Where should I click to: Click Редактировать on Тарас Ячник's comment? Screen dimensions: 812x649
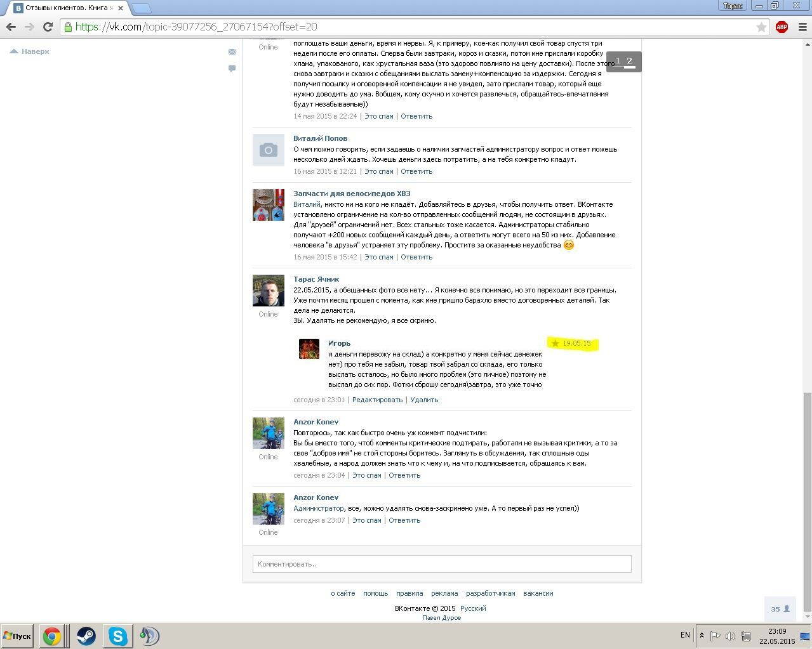[x=377, y=400]
